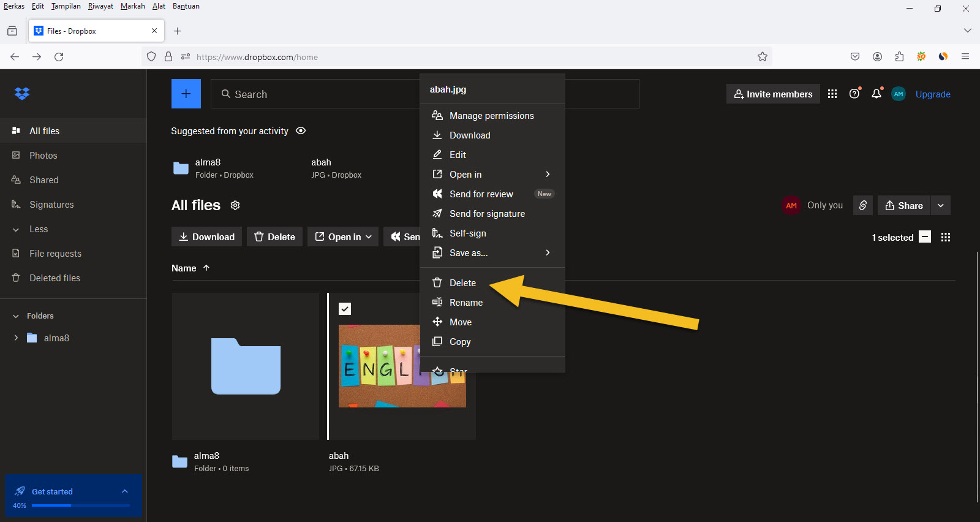Click the Get started progress bar

[x=80, y=505]
